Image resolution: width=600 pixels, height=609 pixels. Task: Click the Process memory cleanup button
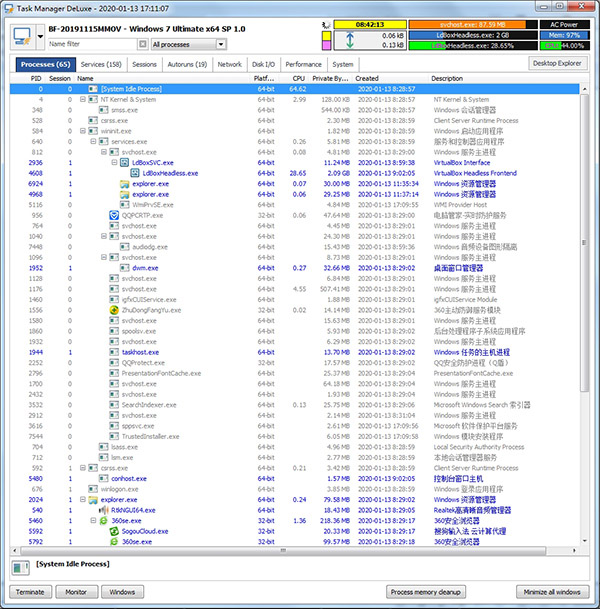[x=426, y=592]
